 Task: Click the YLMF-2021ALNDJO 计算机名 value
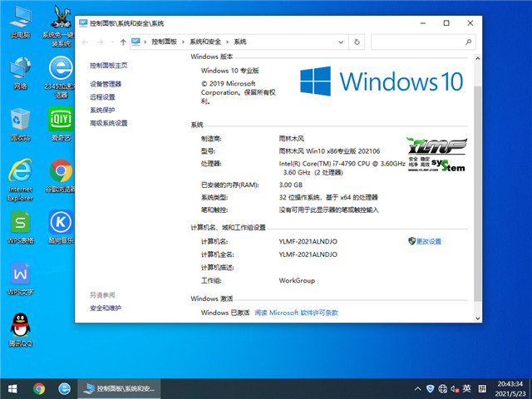pos(308,242)
